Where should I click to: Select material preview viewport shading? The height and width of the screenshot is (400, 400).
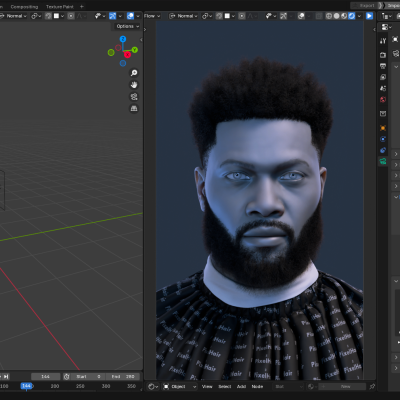(x=344, y=16)
